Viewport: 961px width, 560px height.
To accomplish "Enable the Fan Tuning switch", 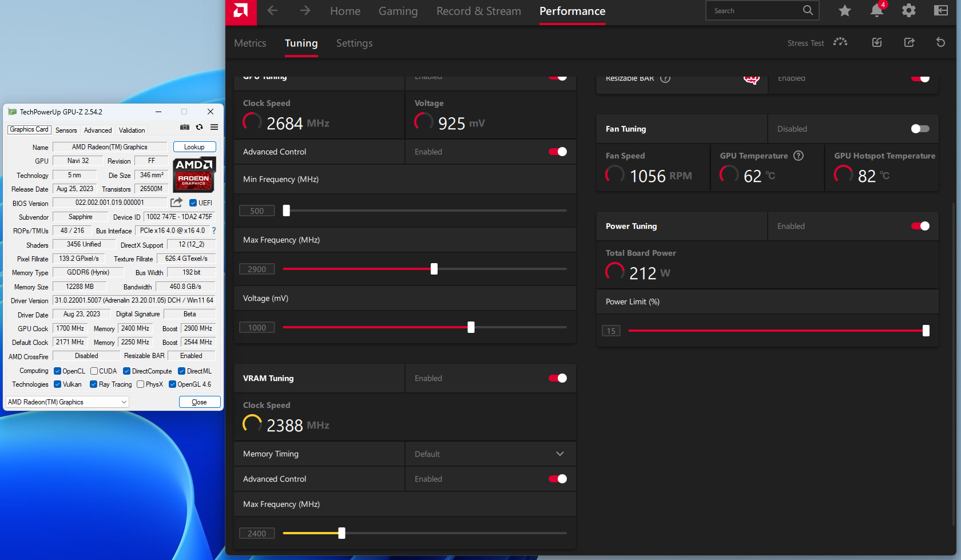I will [920, 129].
